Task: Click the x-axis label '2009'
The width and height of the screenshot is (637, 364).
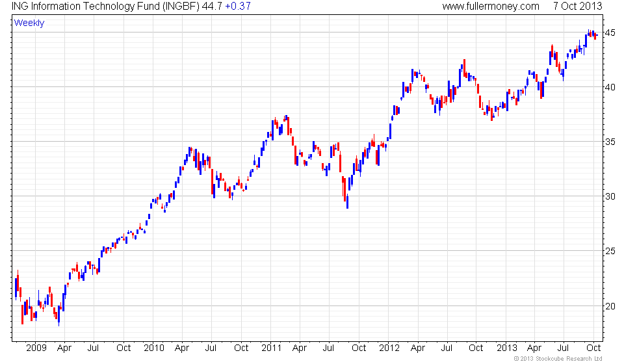Action: coord(36,348)
